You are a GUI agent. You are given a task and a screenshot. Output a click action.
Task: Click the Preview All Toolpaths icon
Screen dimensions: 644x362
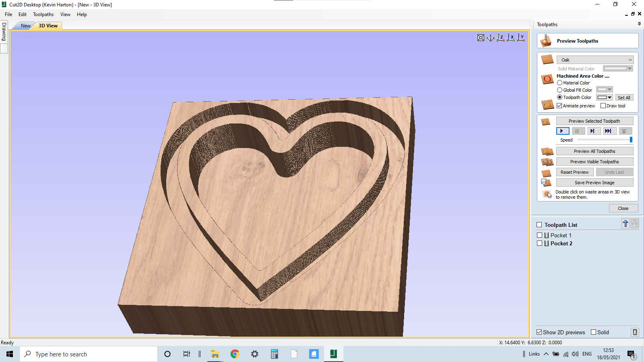(547, 151)
